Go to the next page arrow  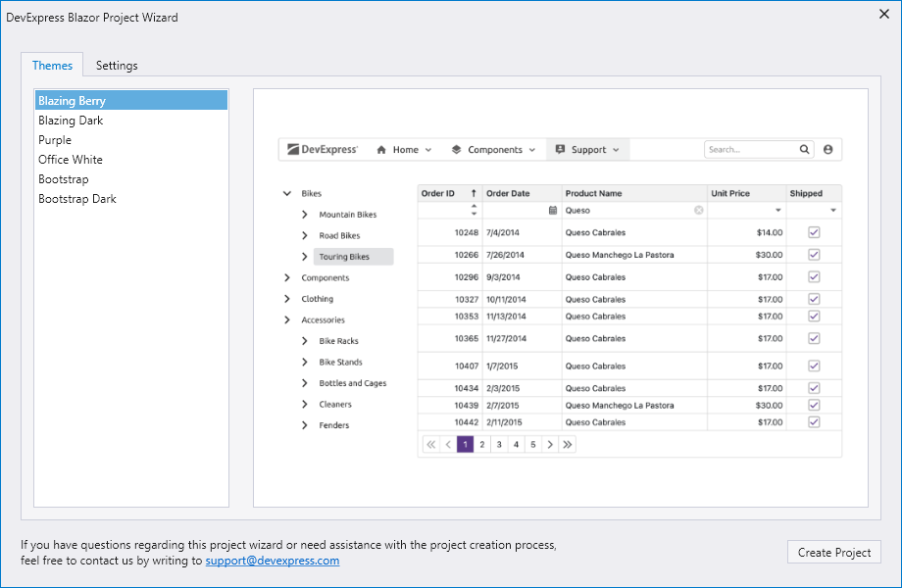point(550,445)
